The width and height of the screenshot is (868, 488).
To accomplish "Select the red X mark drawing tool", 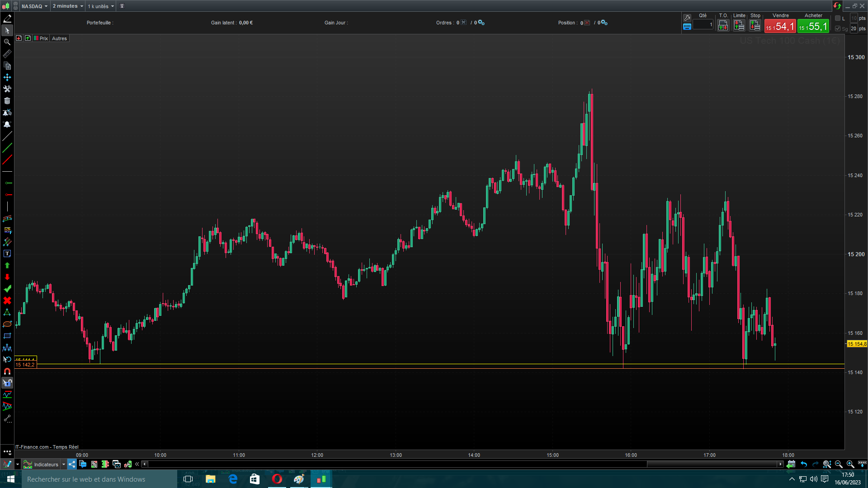I will click(x=7, y=300).
